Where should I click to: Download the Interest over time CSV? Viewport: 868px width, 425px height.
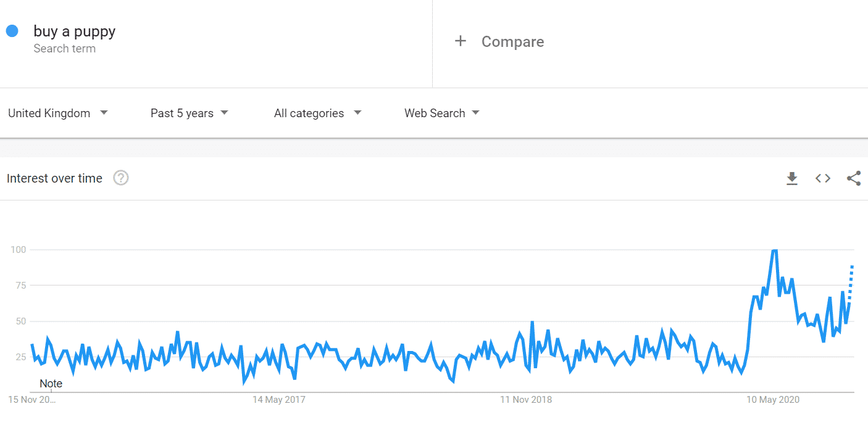(792, 178)
